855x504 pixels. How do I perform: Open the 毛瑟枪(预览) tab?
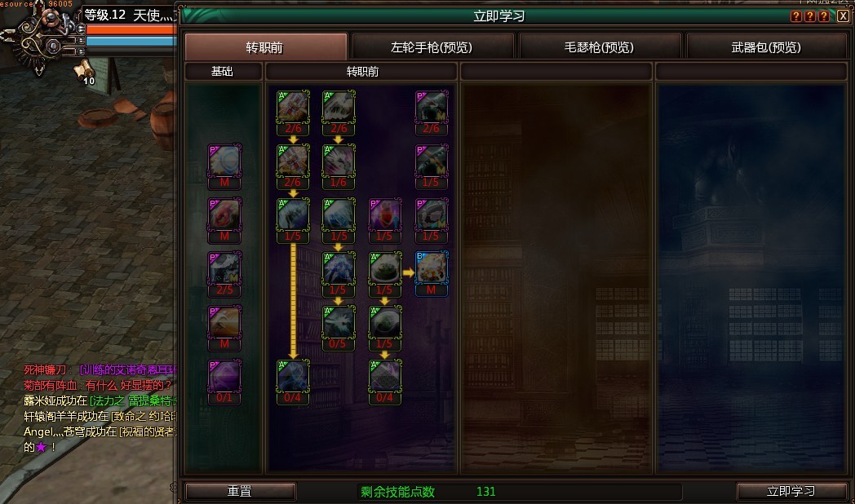tap(600, 47)
